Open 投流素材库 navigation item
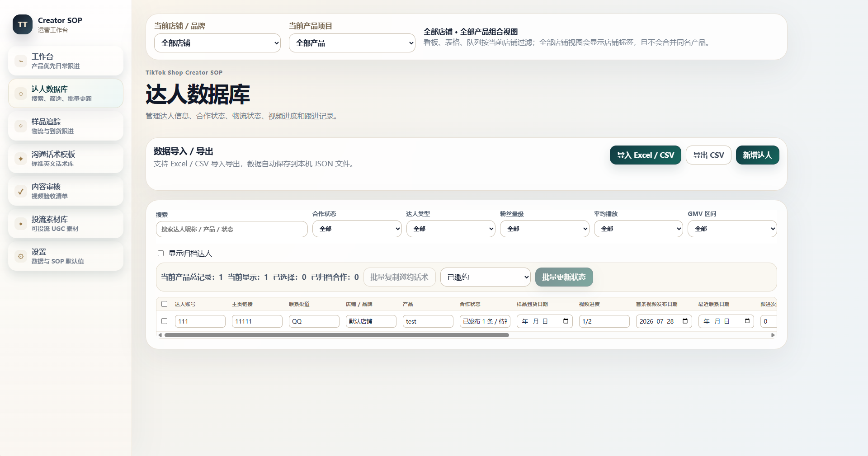The image size is (868, 456). click(x=66, y=224)
